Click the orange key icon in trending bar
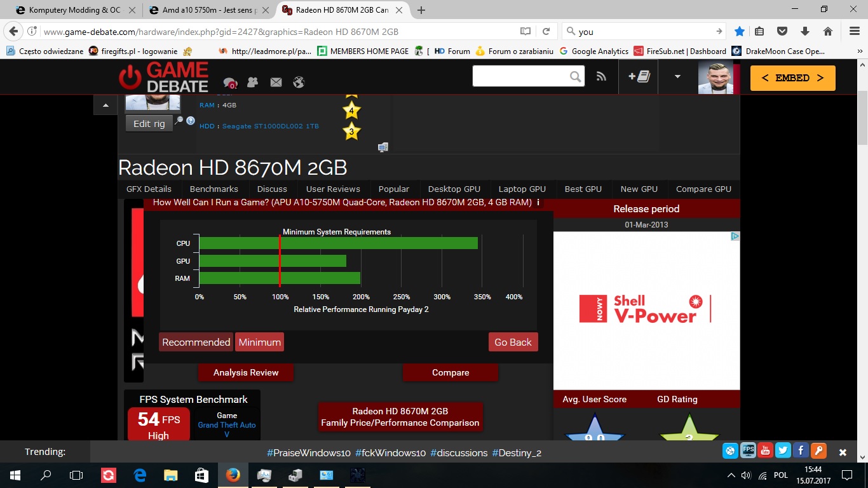 point(818,451)
